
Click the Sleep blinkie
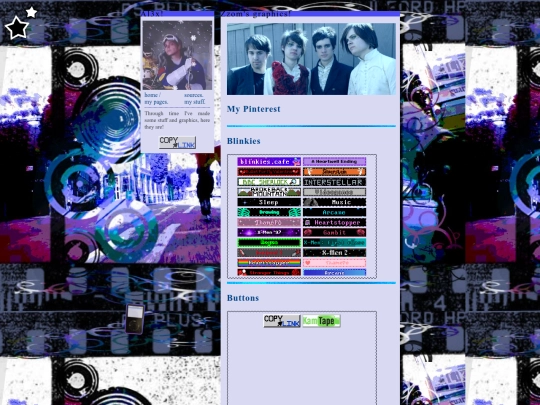[x=269, y=202]
